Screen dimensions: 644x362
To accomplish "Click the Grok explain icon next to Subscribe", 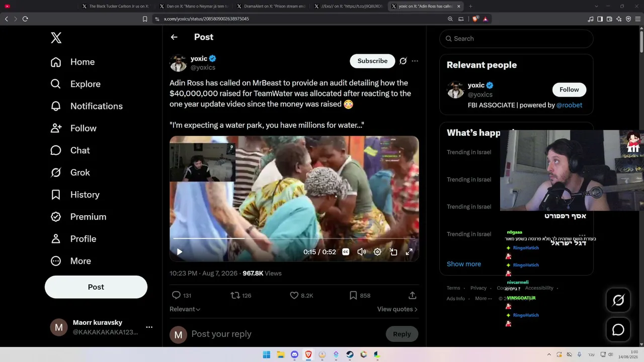I will [403, 61].
